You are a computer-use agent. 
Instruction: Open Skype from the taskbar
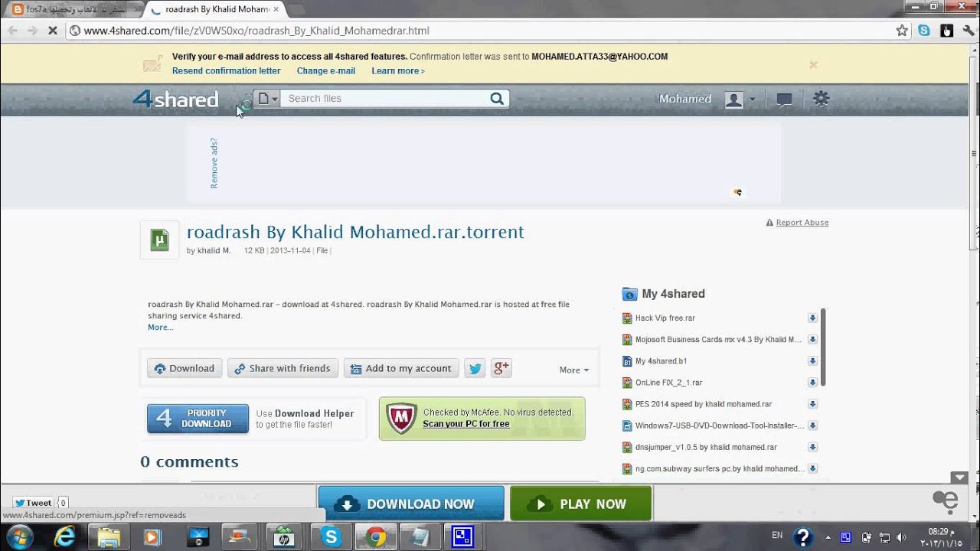pyautogui.click(x=331, y=536)
